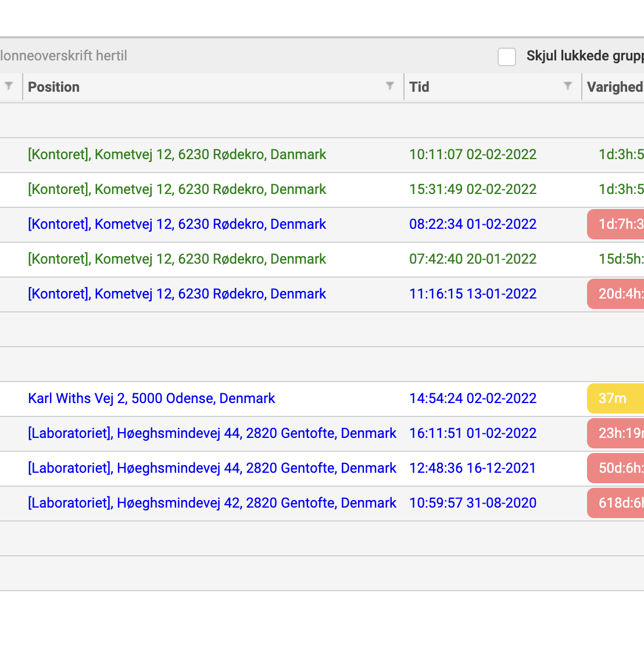Sort by the Tid column header
The image size is (644, 647).
[x=419, y=87]
